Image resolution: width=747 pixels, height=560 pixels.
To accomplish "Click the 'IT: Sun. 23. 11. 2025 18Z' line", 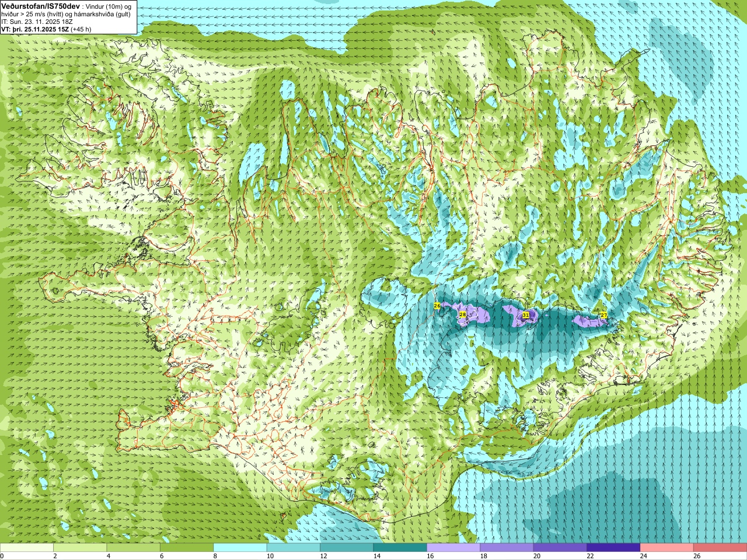I will (x=37, y=22).
